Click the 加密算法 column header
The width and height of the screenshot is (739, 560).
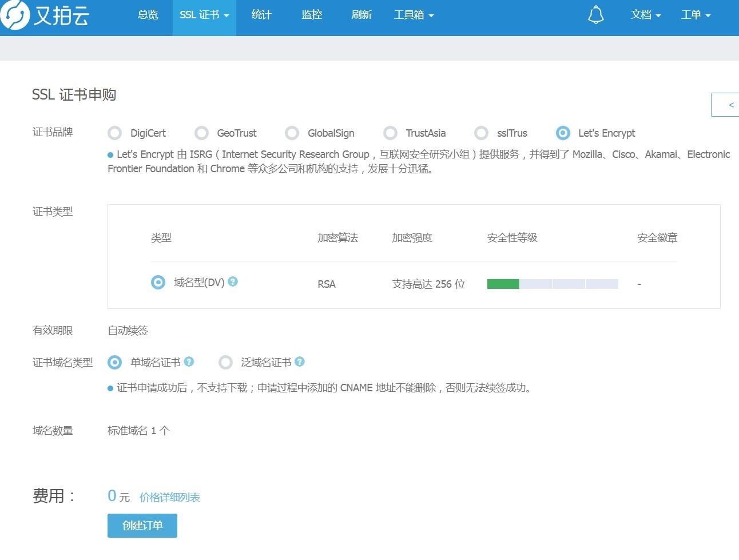tap(338, 238)
